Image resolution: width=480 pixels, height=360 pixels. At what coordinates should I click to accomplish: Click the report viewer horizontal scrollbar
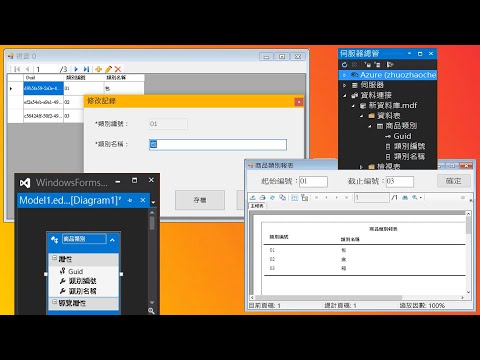pyautogui.click(x=357, y=297)
